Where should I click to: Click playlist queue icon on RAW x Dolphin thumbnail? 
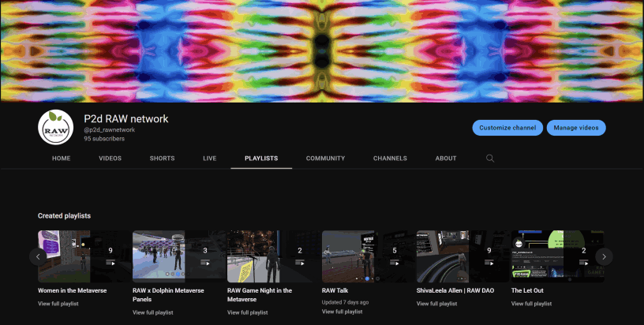tap(205, 263)
